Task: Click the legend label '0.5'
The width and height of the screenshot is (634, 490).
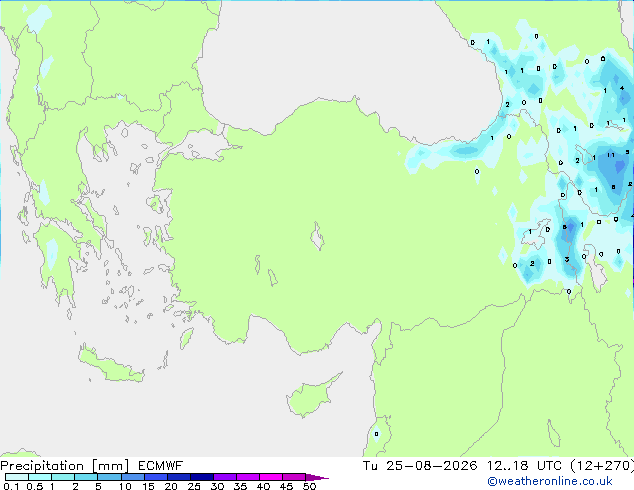Action: click(34, 486)
